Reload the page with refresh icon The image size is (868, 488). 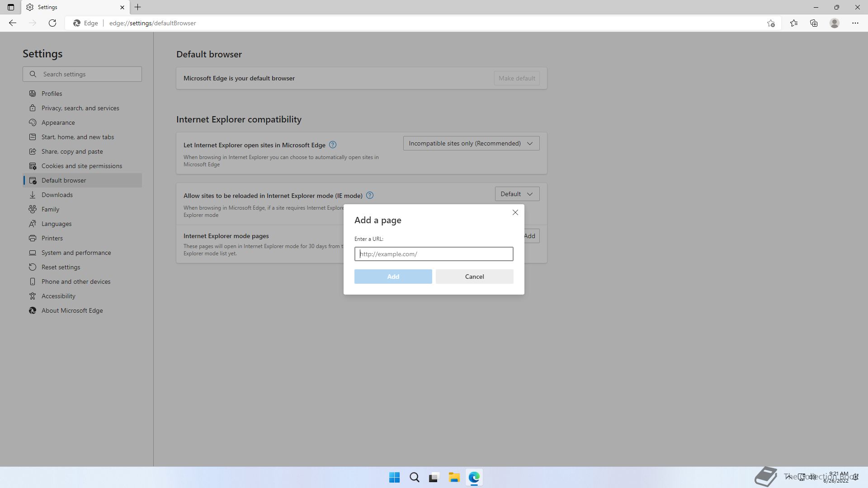(x=52, y=23)
